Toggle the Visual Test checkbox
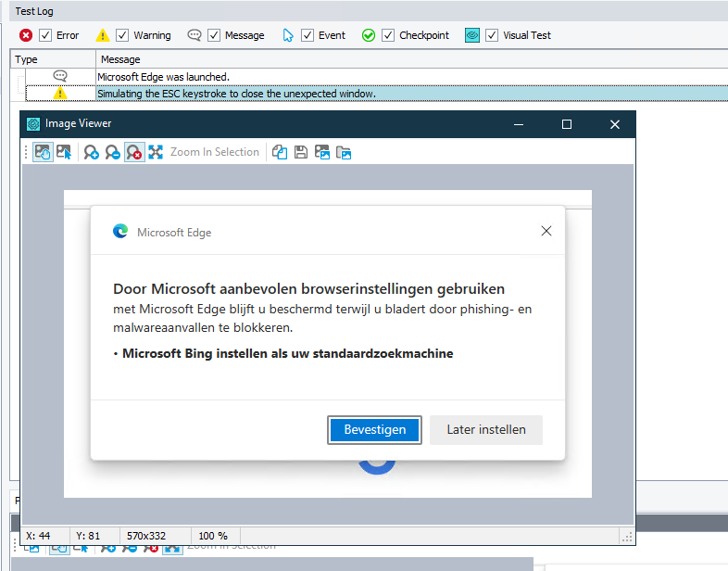The height and width of the screenshot is (571, 728). pyautogui.click(x=492, y=35)
